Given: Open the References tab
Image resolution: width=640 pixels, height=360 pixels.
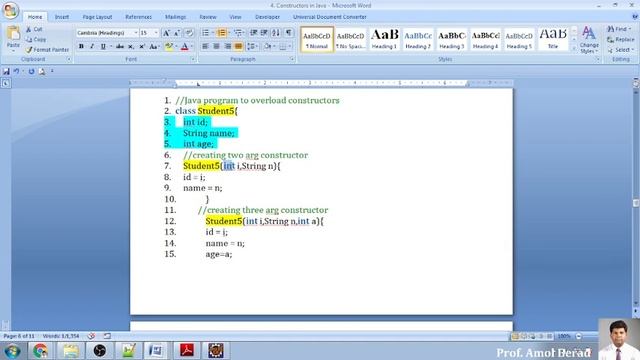Looking at the screenshot, I should (x=138, y=17).
